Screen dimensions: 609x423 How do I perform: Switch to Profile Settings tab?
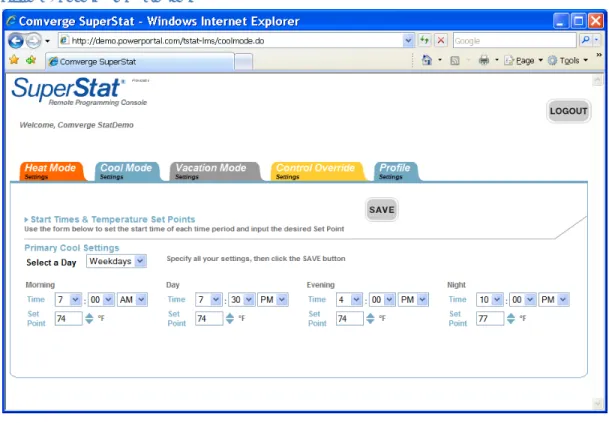(396, 171)
